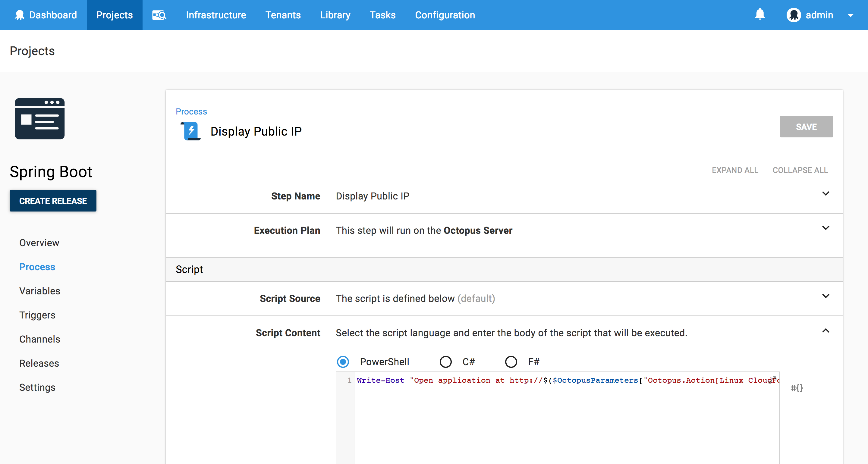Open the Infrastructure menu

(216, 15)
